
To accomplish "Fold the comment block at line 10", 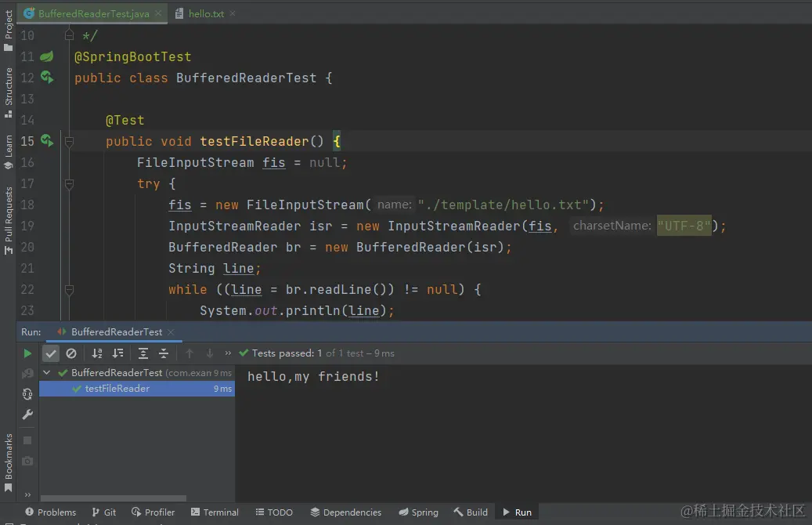I will pyautogui.click(x=69, y=35).
